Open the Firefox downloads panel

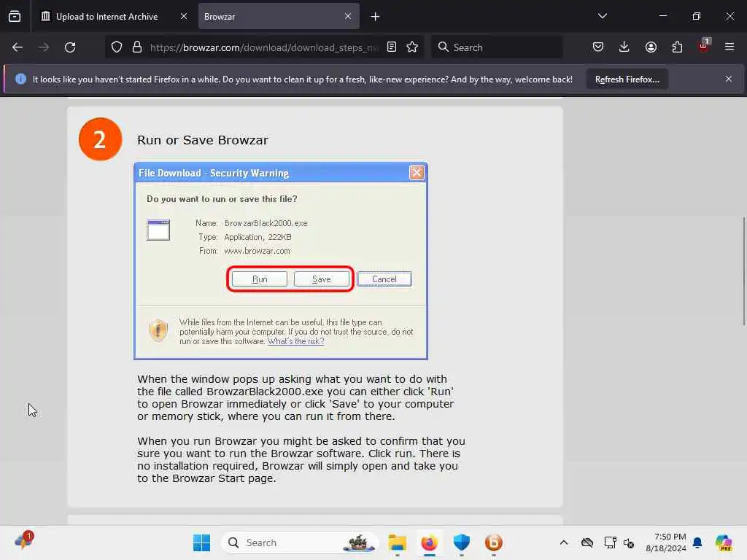pyautogui.click(x=624, y=47)
